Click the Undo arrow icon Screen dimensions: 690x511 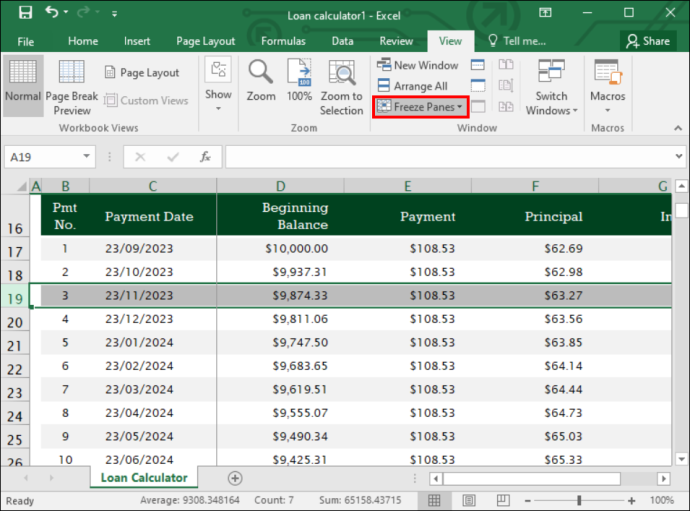coord(51,12)
